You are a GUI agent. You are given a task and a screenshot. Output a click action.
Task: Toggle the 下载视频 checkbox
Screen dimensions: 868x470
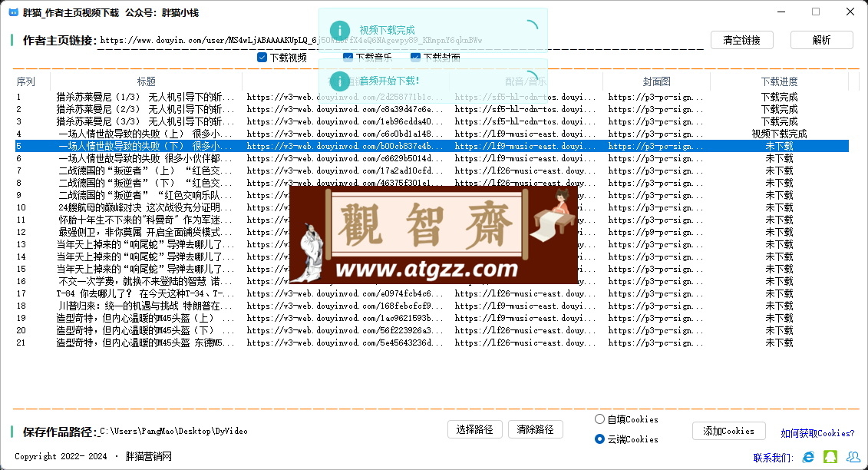262,57
